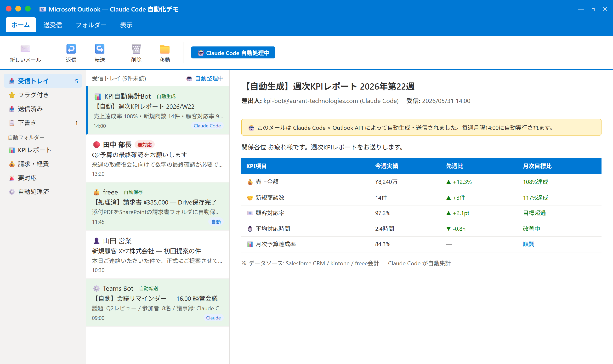Click the sender address kpi-bot@aurant-technologies.com

coord(310,101)
